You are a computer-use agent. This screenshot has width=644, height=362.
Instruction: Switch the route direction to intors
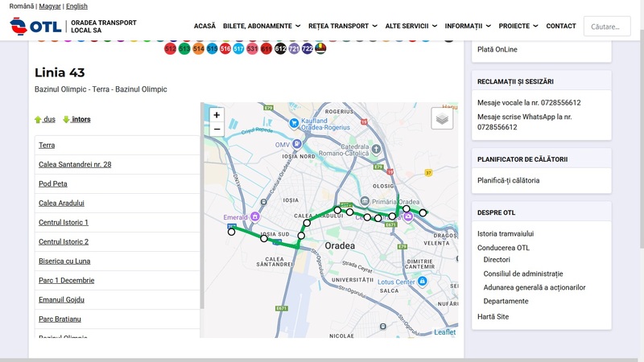[77, 119]
